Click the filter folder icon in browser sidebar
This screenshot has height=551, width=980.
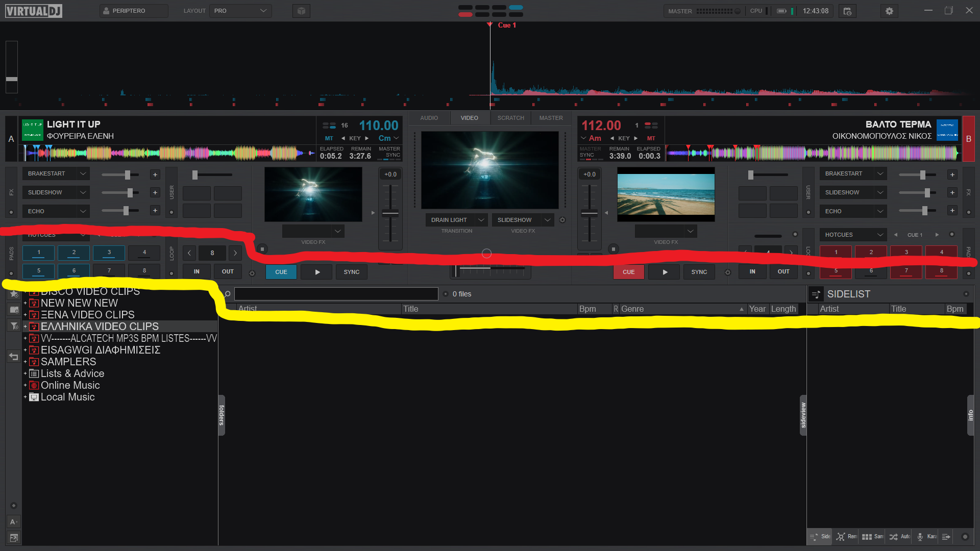14,325
